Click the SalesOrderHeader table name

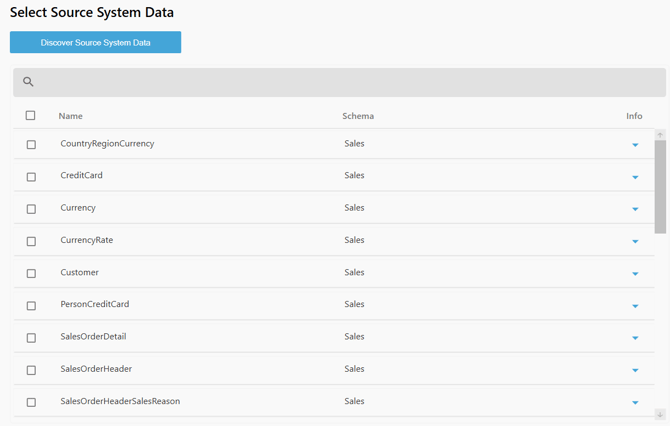tap(96, 369)
